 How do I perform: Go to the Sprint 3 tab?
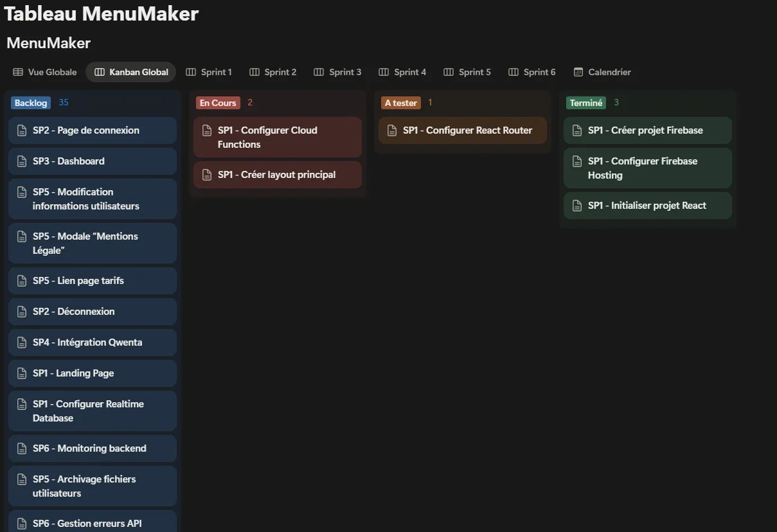tap(337, 72)
